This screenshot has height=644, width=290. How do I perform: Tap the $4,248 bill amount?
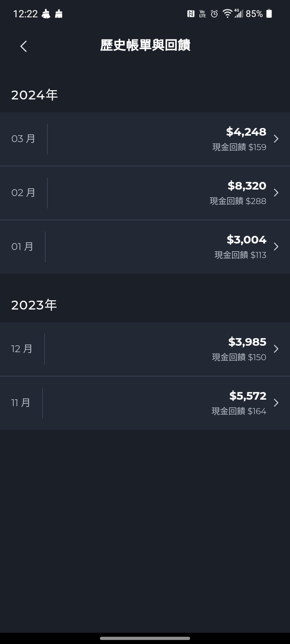246,132
